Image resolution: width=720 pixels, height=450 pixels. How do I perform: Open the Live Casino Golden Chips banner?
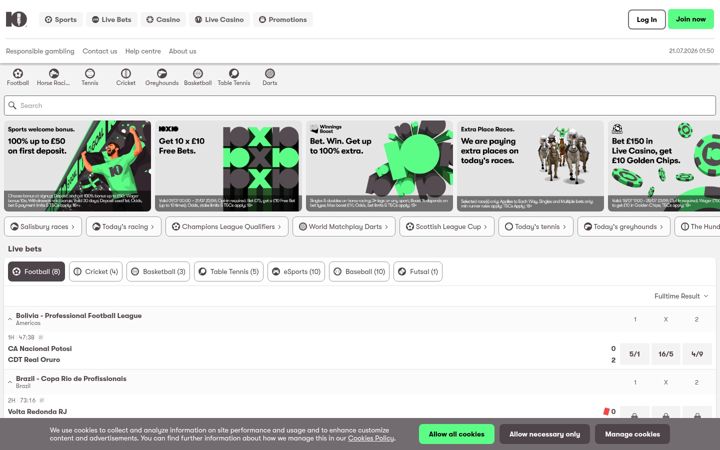pyautogui.click(x=664, y=166)
